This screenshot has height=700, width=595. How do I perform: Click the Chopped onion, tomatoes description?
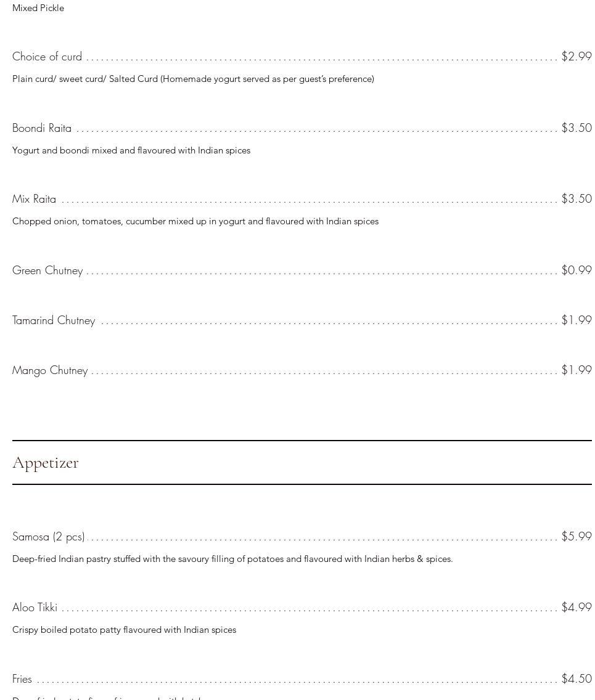(x=195, y=221)
